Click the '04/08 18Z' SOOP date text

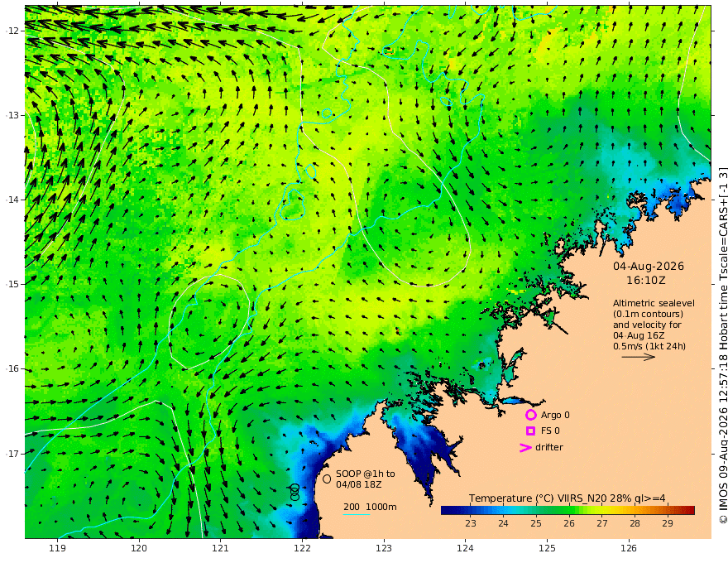pyautogui.click(x=359, y=484)
